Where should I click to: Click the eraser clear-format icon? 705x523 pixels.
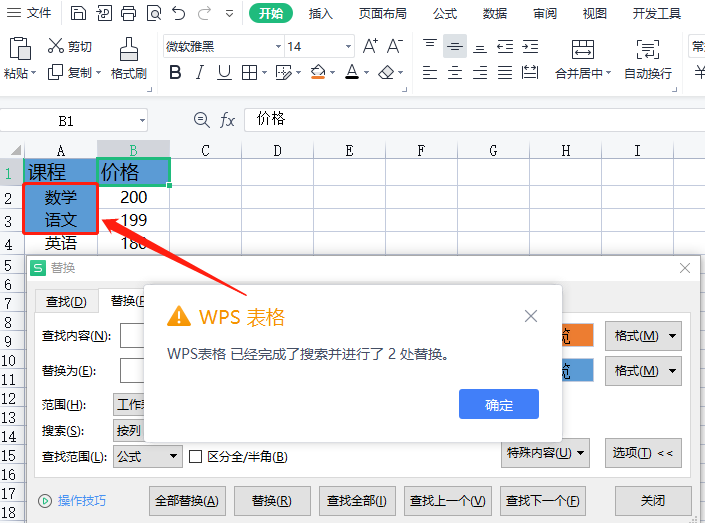pyautogui.click(x=386, y=72)
